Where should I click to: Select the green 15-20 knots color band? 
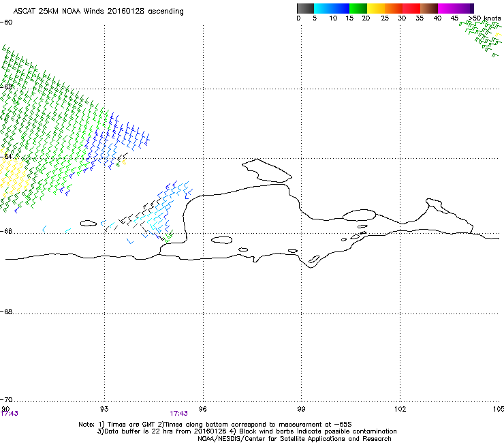point(358,8)
